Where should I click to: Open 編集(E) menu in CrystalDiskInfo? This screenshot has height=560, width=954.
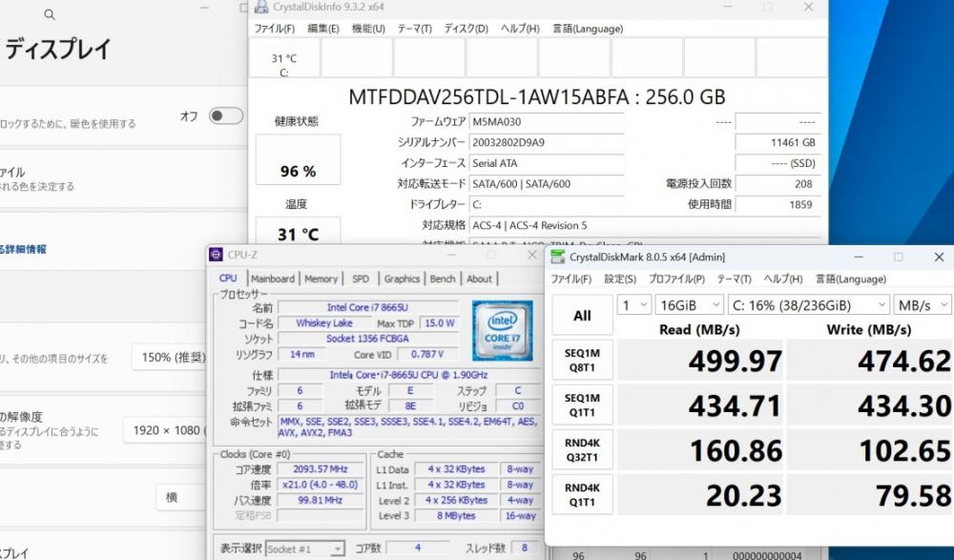[x=323, y=29]
